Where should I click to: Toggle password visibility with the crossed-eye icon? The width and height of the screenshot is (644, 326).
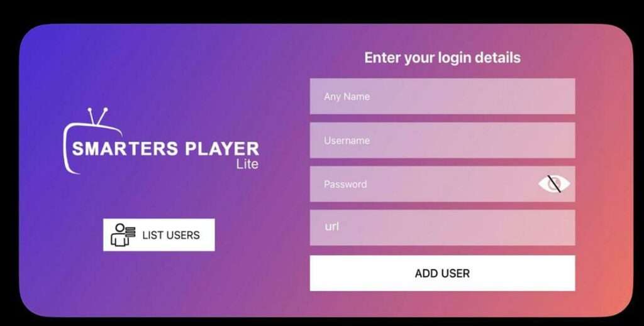[554, 184]
